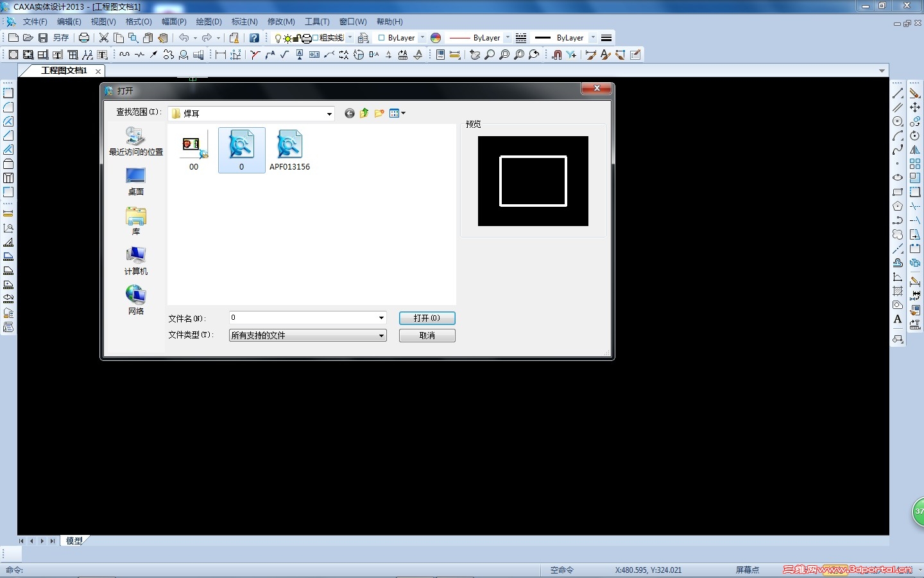924x578 pixels.
Task: Go to 网络 in dialog sidebar
Action: coord(136,301)
